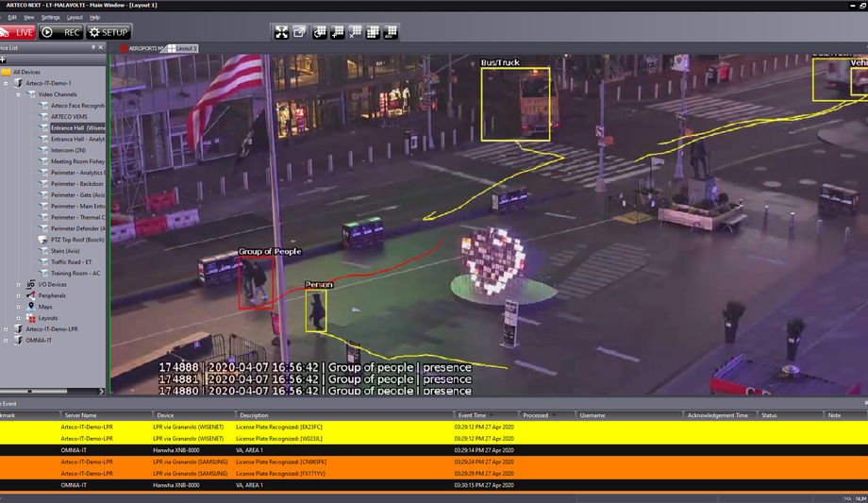Expand the I/O Devices node
This screenshot has width=868, height=503.
[18, 285]
